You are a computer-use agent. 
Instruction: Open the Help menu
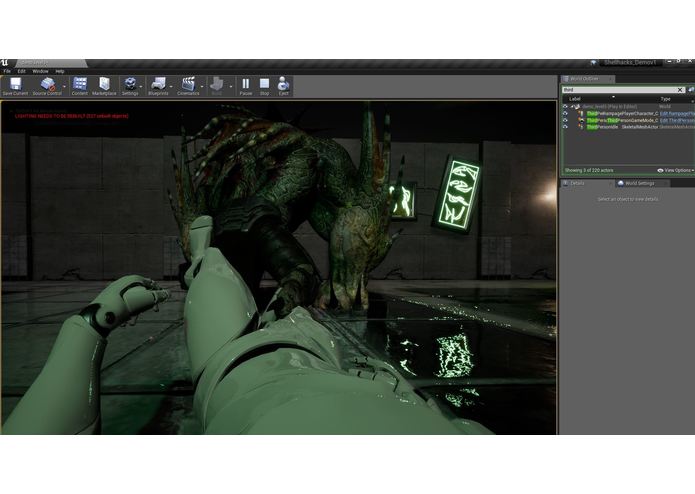(60, 71)
